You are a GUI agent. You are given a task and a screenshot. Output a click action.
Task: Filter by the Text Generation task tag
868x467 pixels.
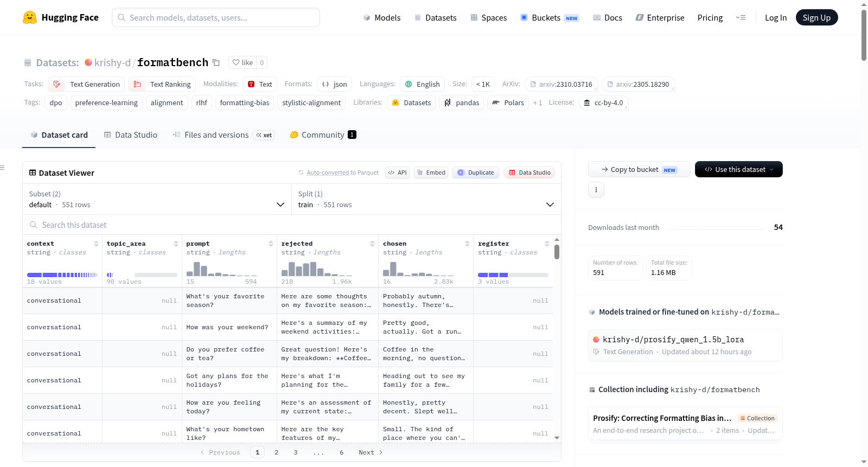[87, 84]
